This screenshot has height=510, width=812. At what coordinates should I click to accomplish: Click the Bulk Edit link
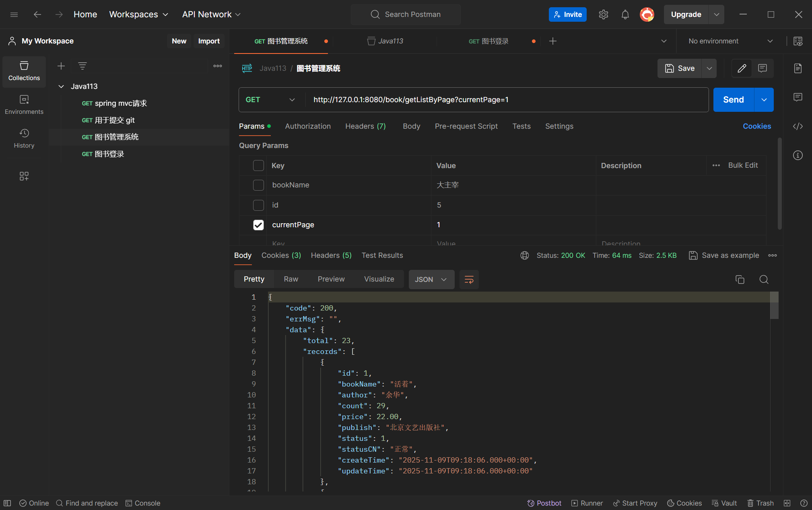point(743,165)
